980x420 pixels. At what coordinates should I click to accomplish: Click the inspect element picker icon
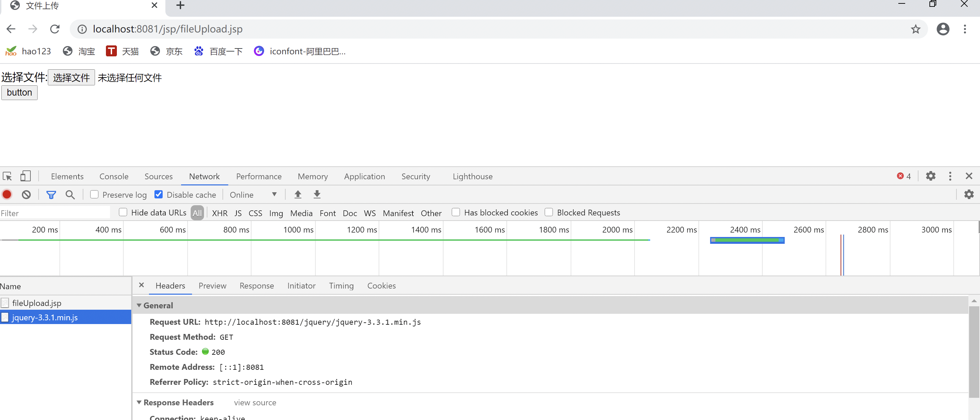click(x=7, y=176)
